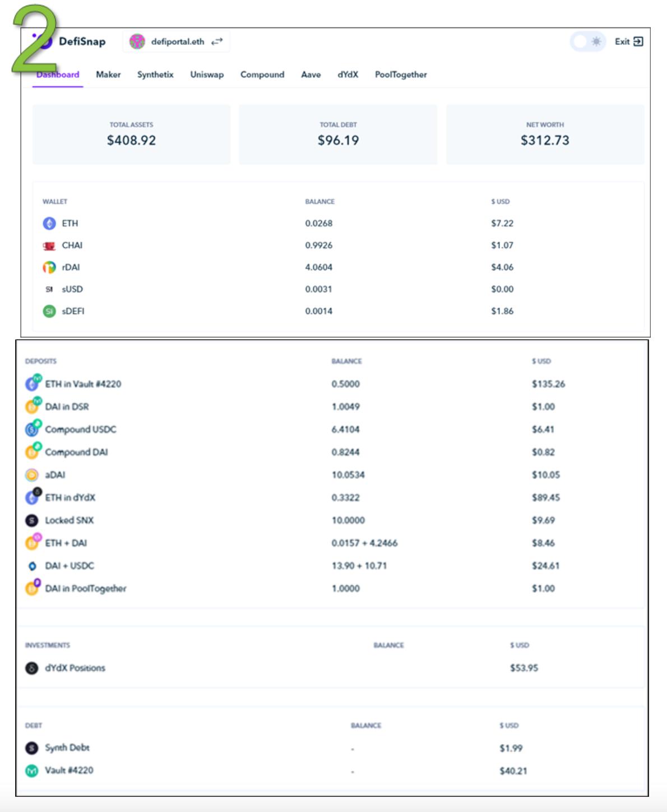Click the Net Worth summary card
Screen dimensions: 667x812
click(x=545, y=135)
